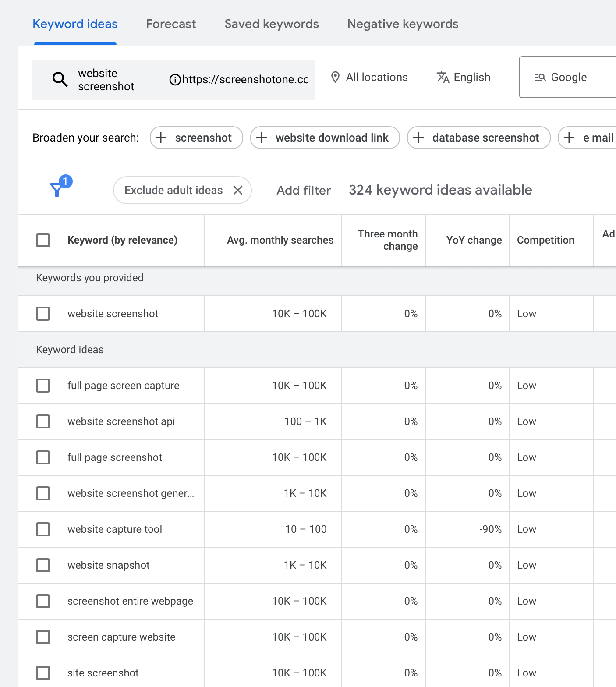616x687 pixels.
Task: Click 'site screenshot' keyword text
Action: (x=103, y=673)
